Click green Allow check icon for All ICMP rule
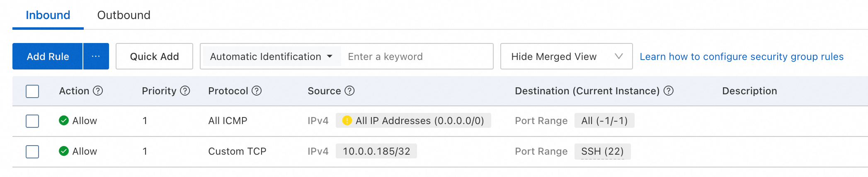Image resolution: width=868 pixels, height=177 pixels. click(64, 121)
